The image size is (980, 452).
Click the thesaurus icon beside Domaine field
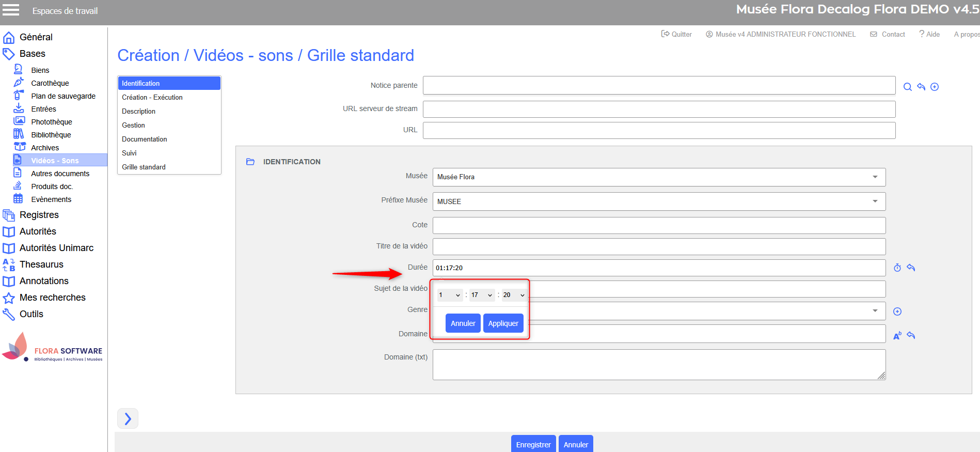(897, 336)
